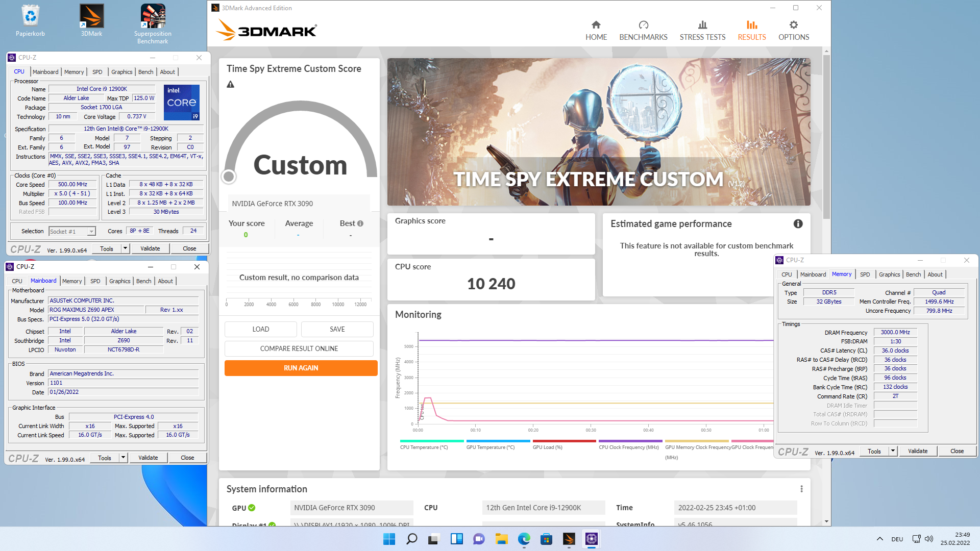
Task: Click the Estimated game performance info icon
Action: click(798, 224)
